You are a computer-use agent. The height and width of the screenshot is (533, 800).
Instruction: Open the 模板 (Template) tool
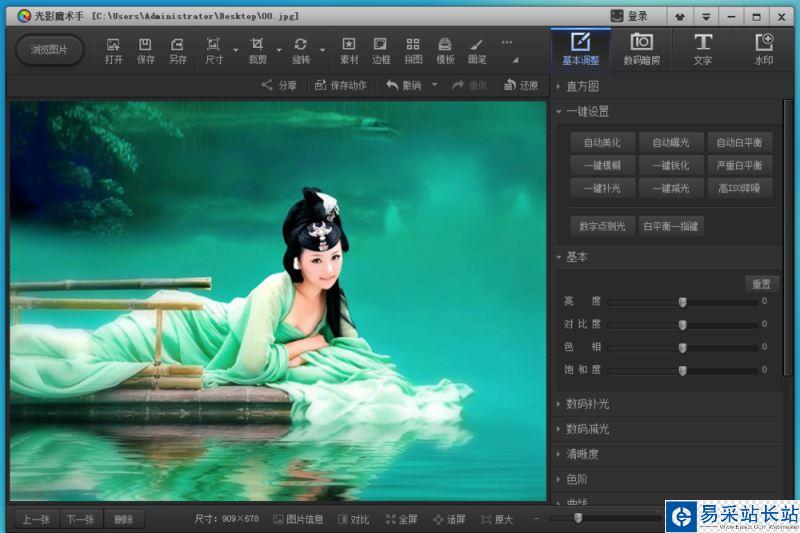coord(445,51)
